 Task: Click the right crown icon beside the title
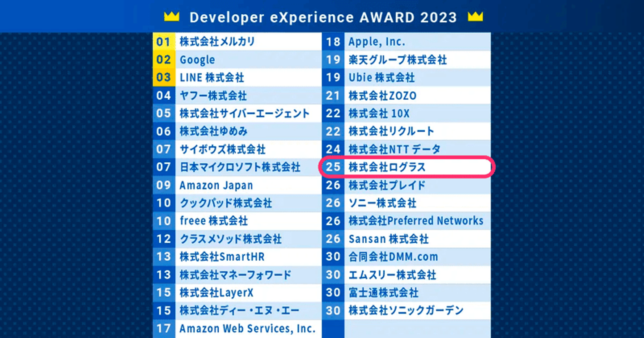pos(475,17)
